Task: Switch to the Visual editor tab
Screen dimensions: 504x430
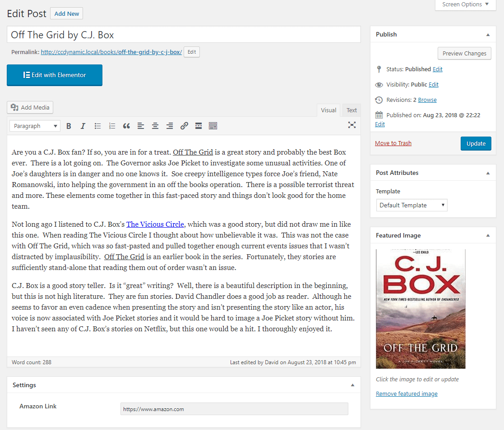Action: pyautogui.click(x=328, y=110)
